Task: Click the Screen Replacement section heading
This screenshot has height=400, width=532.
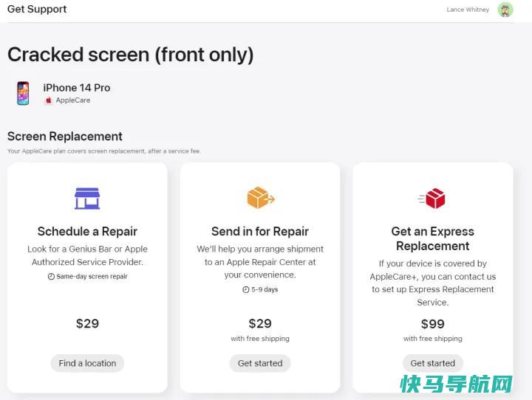Action: click(65, 137)
